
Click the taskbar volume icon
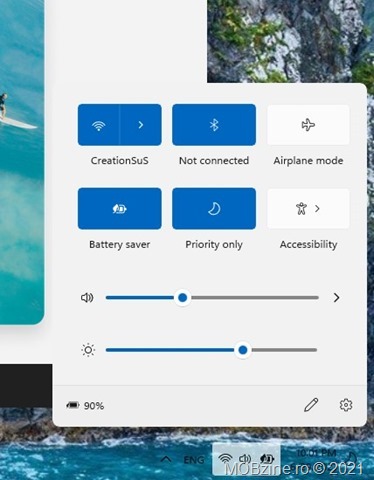pos(245,459)
